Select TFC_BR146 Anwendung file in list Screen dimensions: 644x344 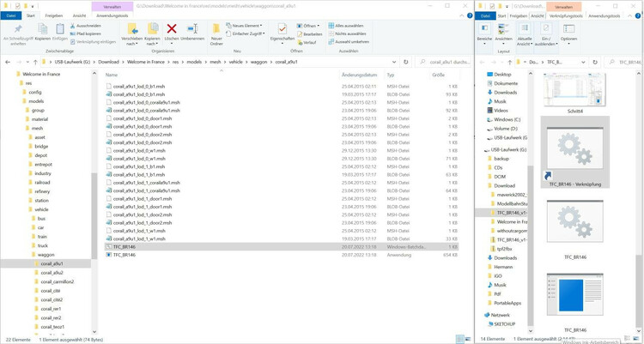click(281, 255)
